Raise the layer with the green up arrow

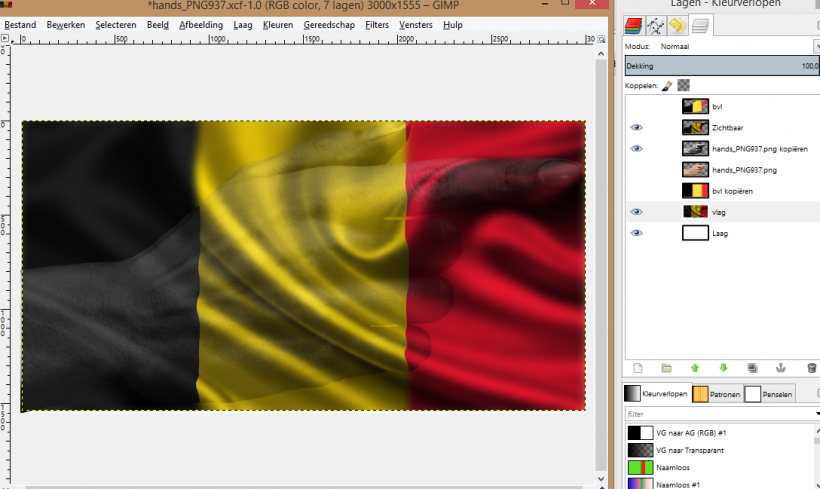click(x=695, y=368)
